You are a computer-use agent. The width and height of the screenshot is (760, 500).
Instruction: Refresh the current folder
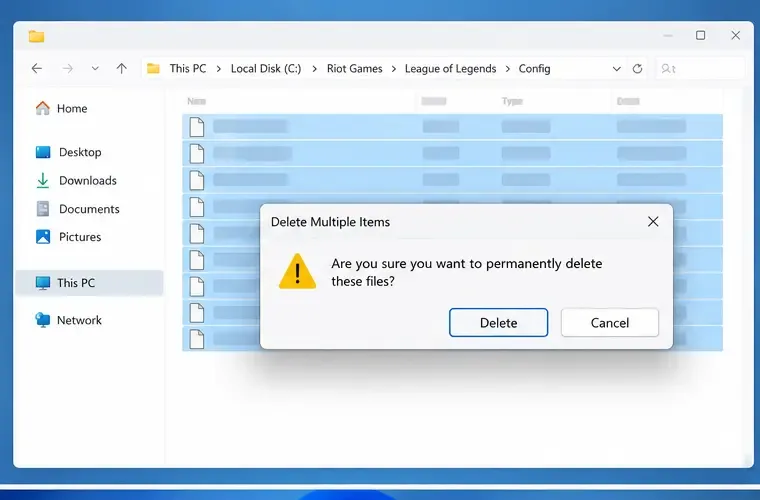(637, 69)
